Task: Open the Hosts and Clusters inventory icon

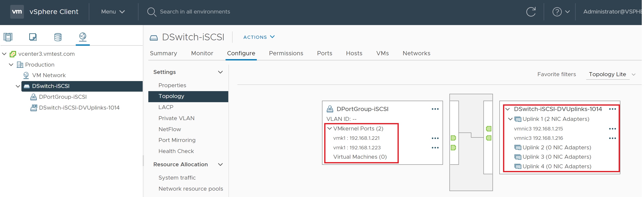Action: click(8, 37)
